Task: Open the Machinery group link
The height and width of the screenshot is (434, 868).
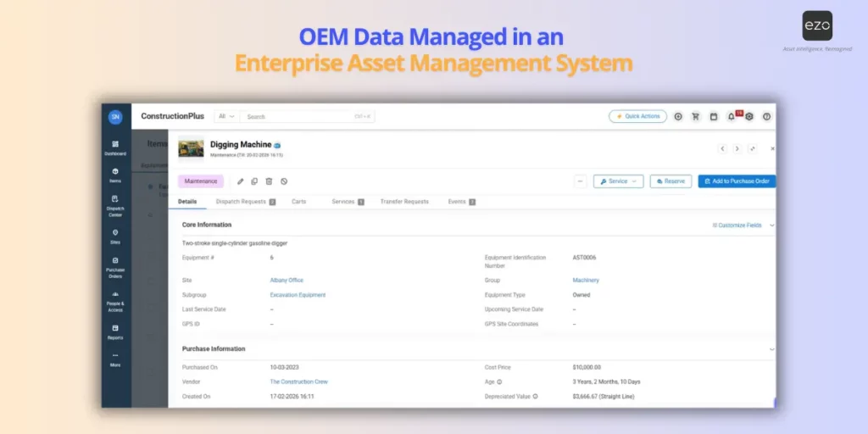Action: click(586, 280)
